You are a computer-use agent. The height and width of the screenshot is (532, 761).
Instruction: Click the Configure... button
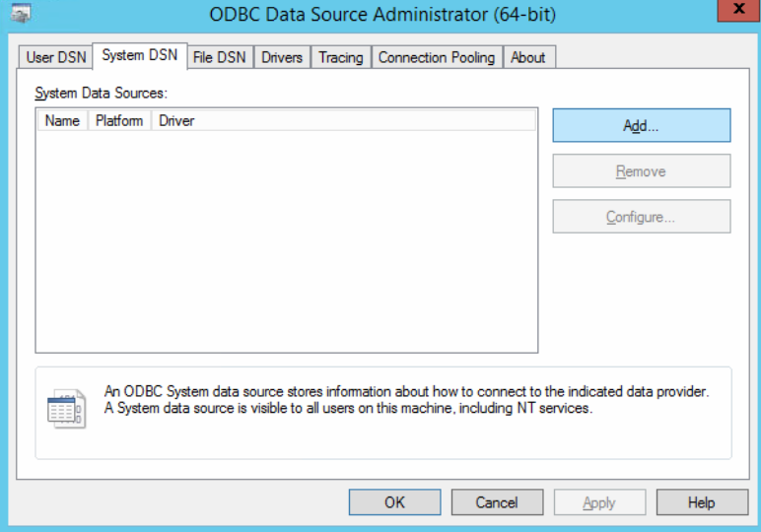(x=641, y=217)
